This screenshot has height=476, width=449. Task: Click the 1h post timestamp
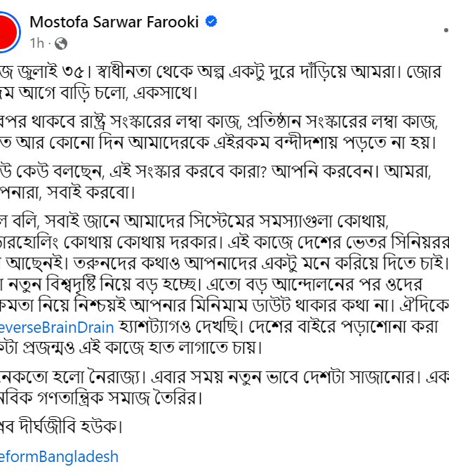coord(36,43)
